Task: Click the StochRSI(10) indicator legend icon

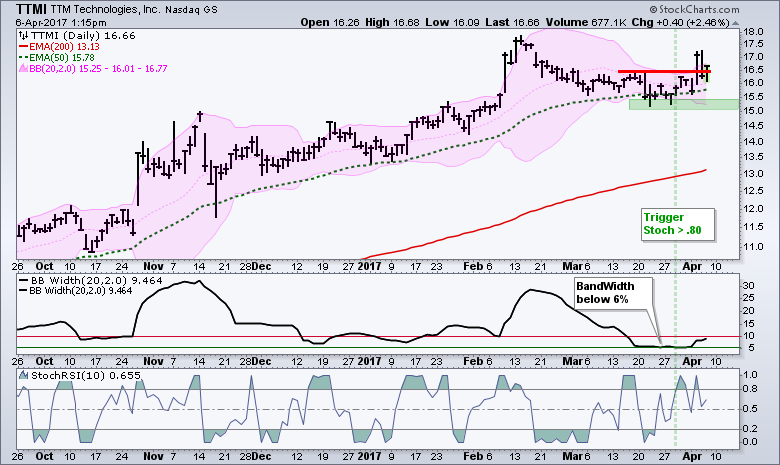Action: (x=23, y=375)
